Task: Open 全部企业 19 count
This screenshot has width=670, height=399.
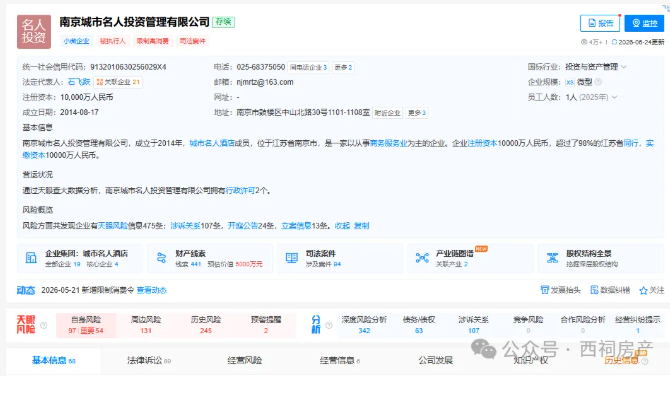Action: pos(63,264)
